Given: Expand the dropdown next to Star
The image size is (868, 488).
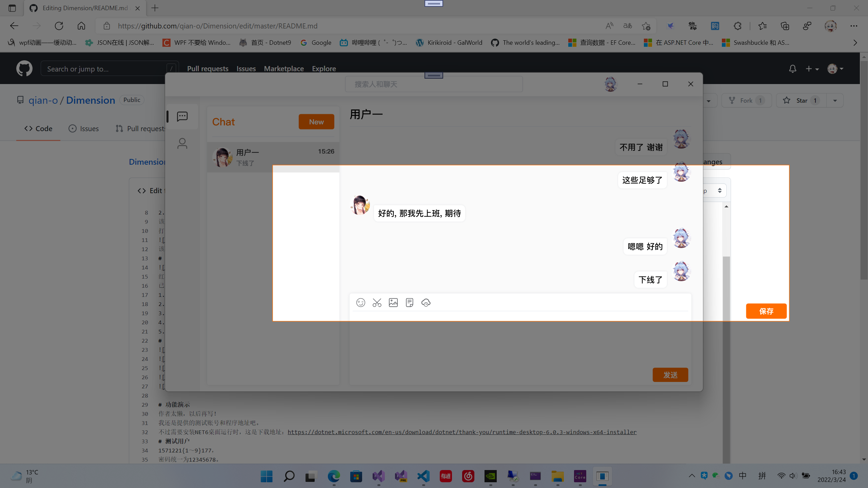Looking at the screenshot, I should click(835, 100).
